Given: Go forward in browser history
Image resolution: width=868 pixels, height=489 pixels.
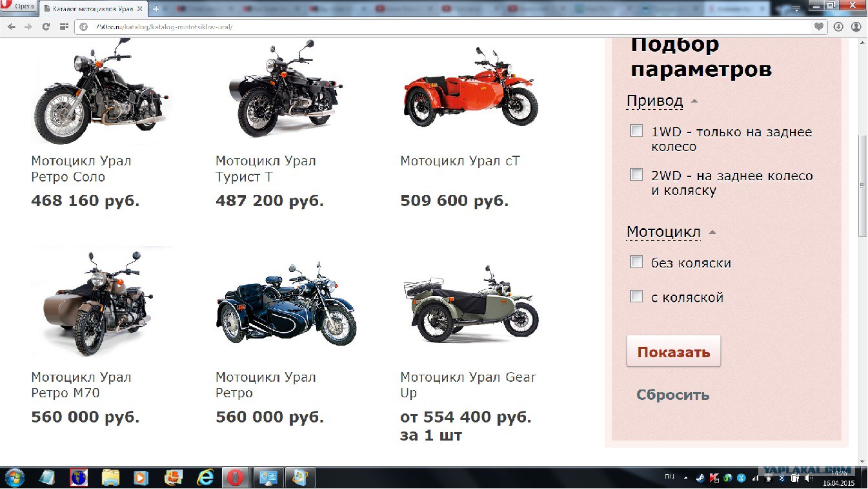Looking at the screenshot, I should (x=28, y=26).
